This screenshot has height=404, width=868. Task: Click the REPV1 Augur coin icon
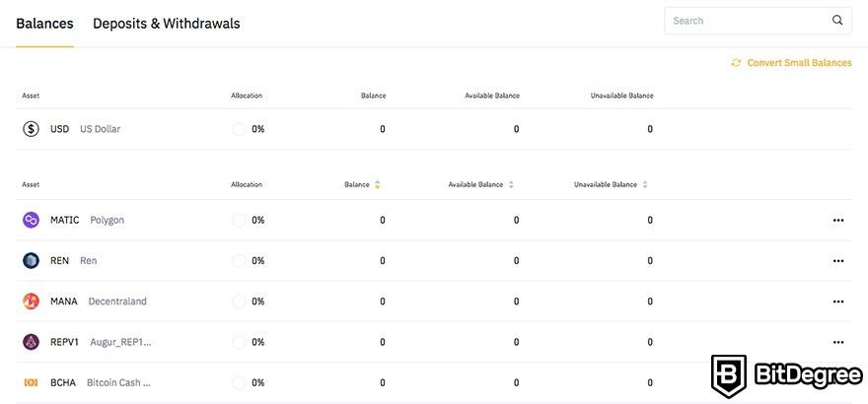[31, 342]
